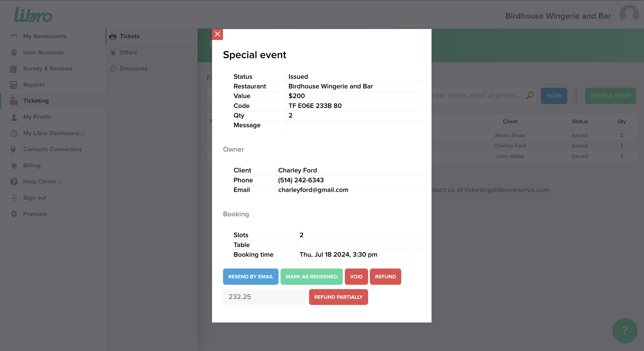644x351 pixels.
Task: Click the Libro logo
Action: [x=33, y=15]
